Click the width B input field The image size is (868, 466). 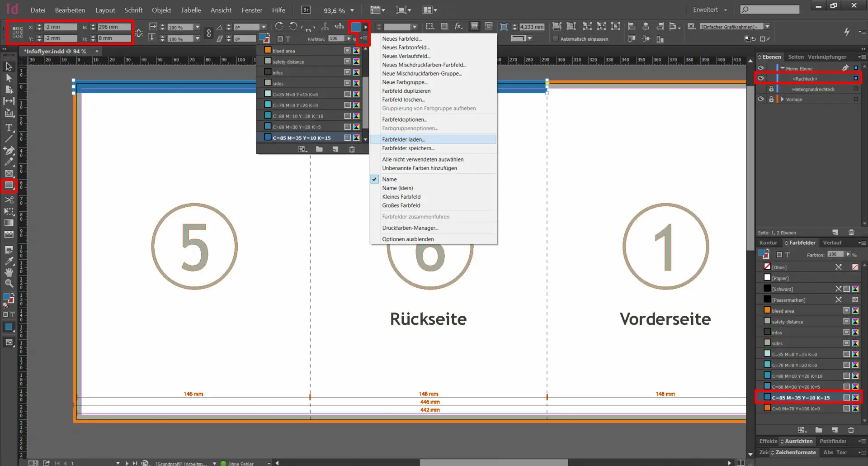pos(114,27)
